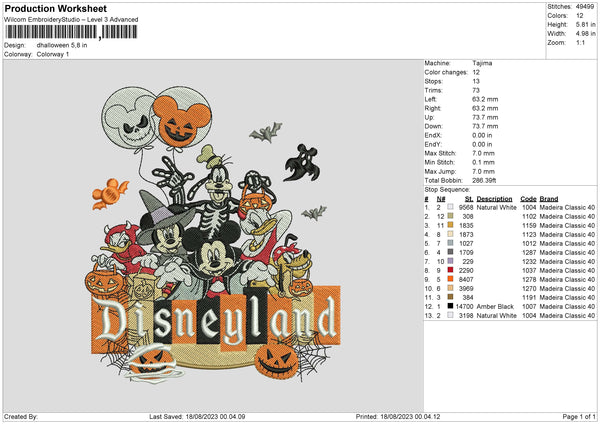Click 'Madeira Classic 40' in stop row 5
The height and width of the screenshot is (424, 600).
point(567,243)
